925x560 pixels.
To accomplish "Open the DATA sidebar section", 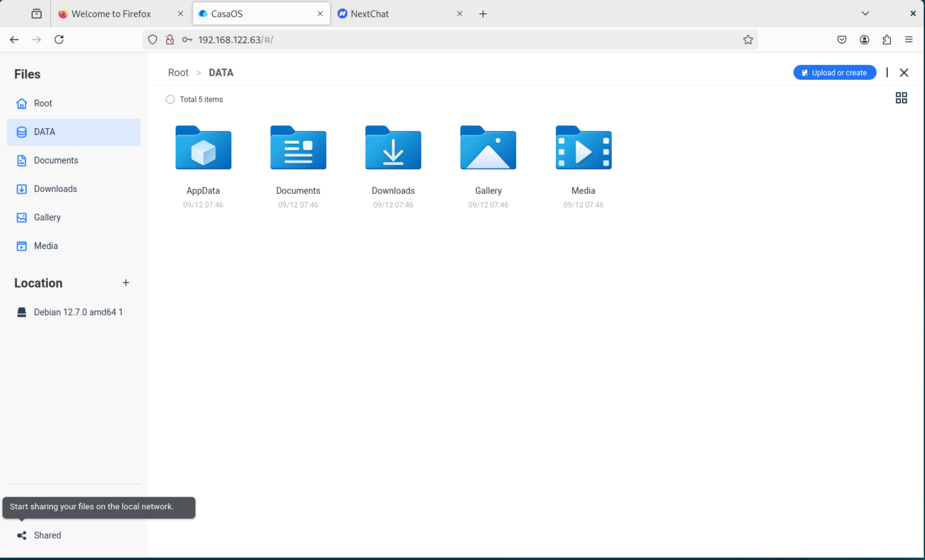I will [x=44, y=132].
